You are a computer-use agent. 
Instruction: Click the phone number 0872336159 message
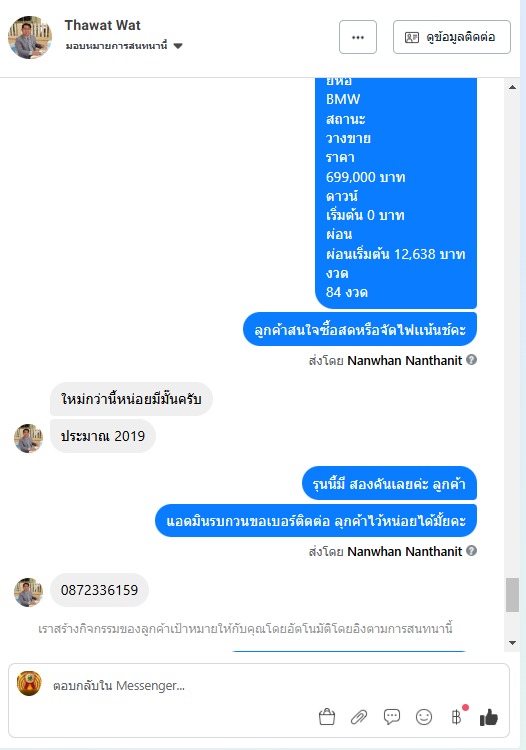[99, 590]
